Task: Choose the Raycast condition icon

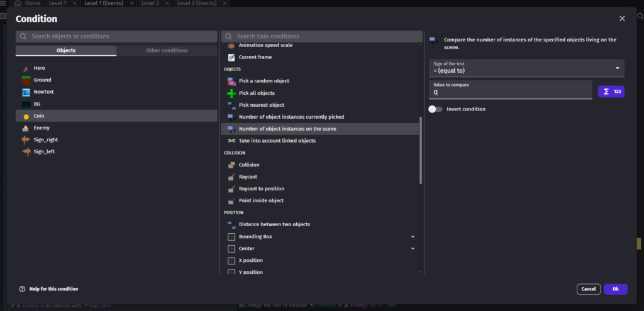Action: pos(231,177)
